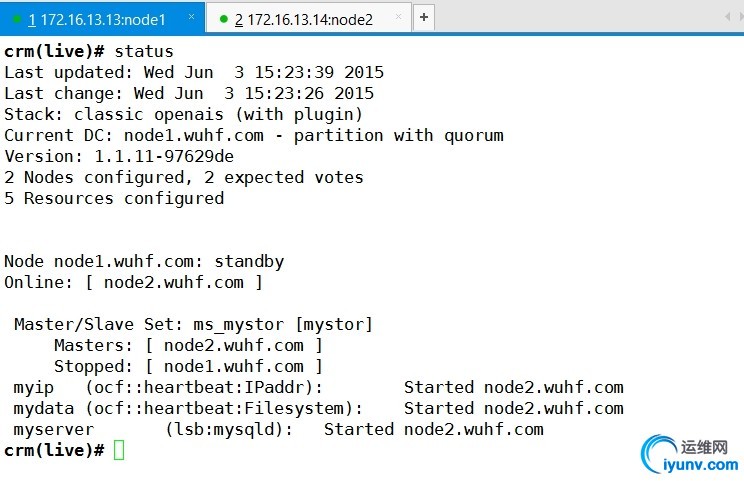The height and width of the screenshot is (481, 744).
Task: Switch to the 172.16.13.13:node1 tab
Action: (x=102, y=18)
